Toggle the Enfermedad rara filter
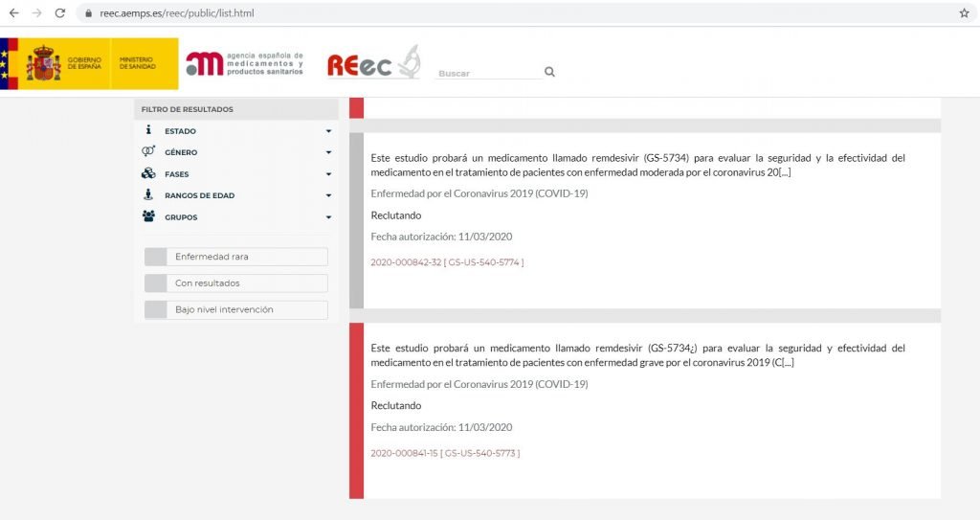The image size is (980, 520). click(x=235, y=257)
